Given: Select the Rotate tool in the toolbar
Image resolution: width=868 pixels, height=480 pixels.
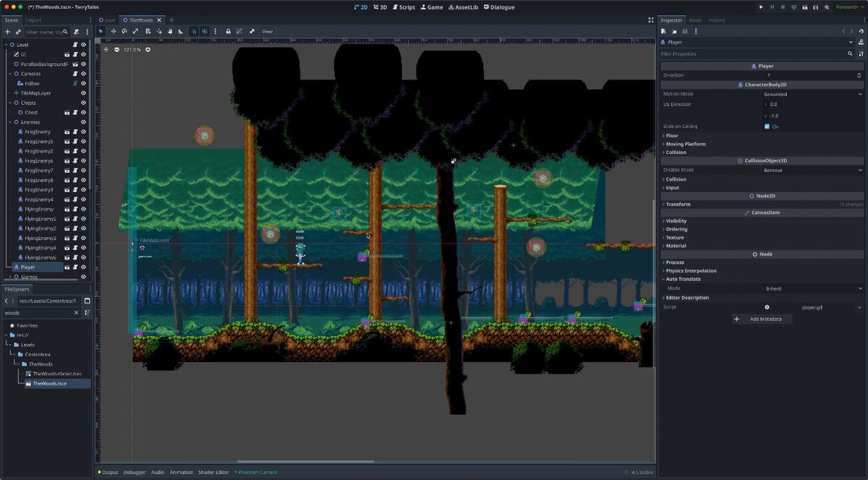Looking at the screenshot, I should tap(124, 32).
